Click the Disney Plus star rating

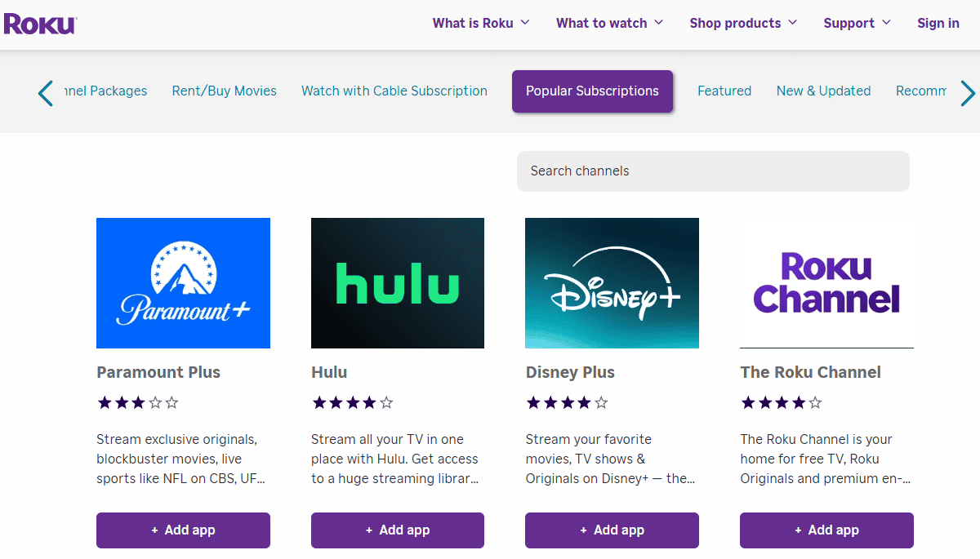[x=567, y=402]
